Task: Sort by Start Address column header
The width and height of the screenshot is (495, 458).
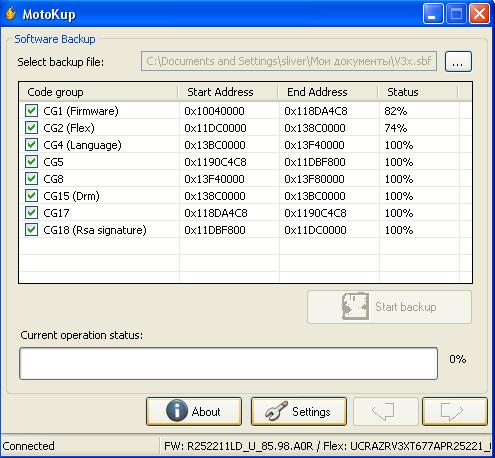Action: [x=228, y=92]
